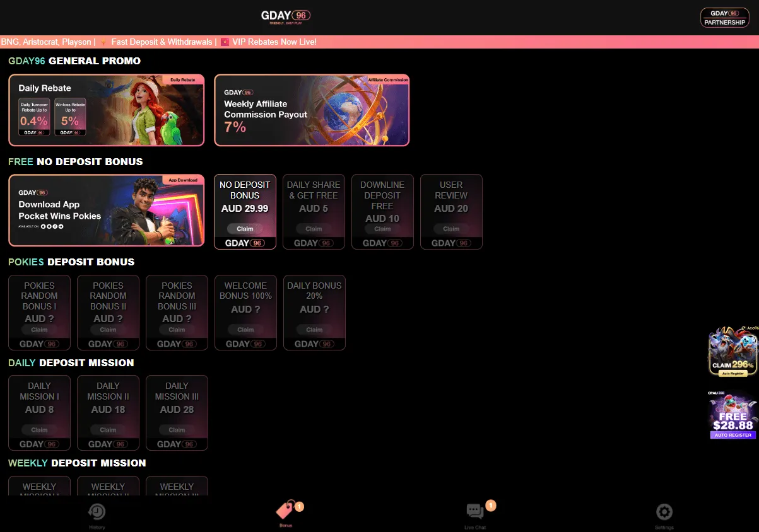
Task: Click the Free $28.88 Auto Register promo
Action: point(733,415)
